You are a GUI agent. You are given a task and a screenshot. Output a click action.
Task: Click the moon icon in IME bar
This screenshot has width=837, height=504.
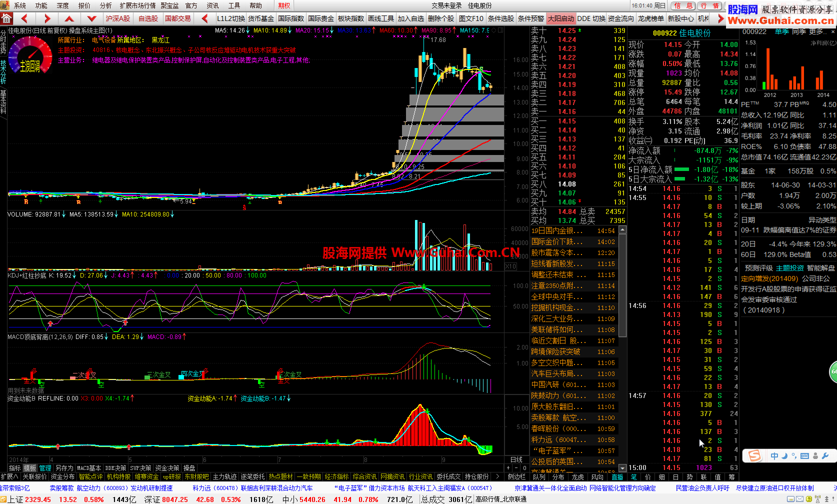click(x=785, y=456)
